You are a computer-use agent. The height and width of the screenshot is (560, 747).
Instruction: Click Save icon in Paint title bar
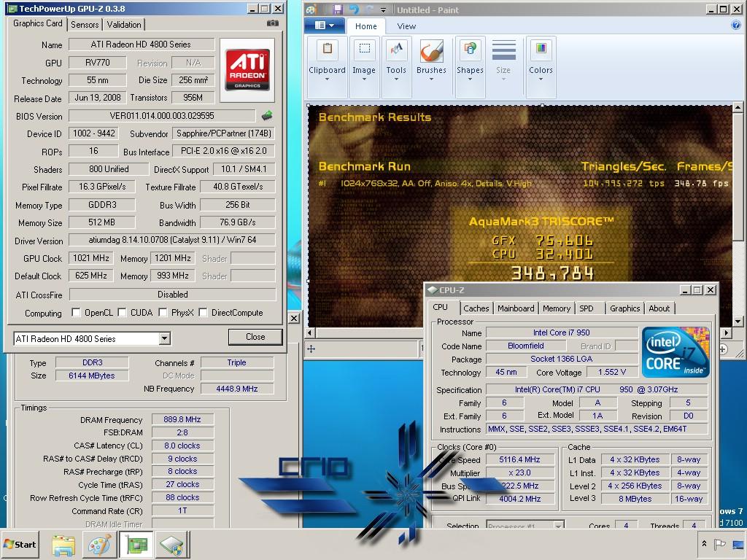click(x=338, y=9)
